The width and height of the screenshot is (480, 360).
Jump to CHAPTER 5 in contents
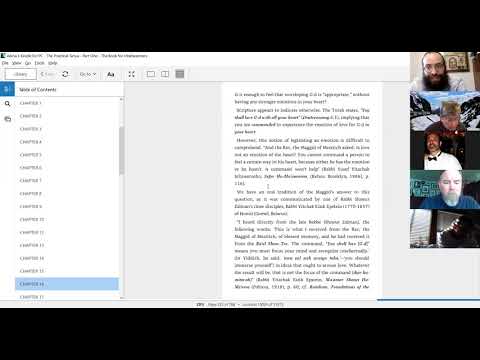[31, 155]
